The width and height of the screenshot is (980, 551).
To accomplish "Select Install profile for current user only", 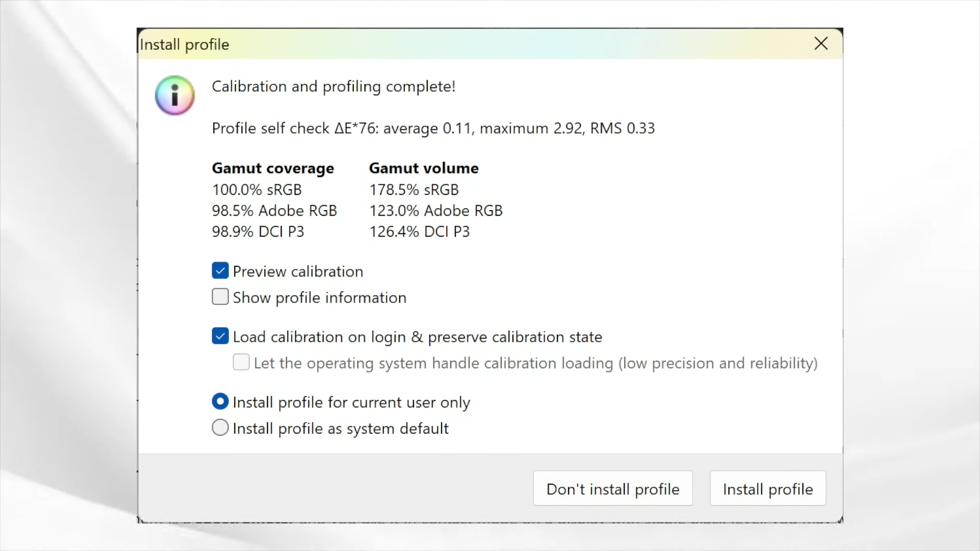I will 220,402.
